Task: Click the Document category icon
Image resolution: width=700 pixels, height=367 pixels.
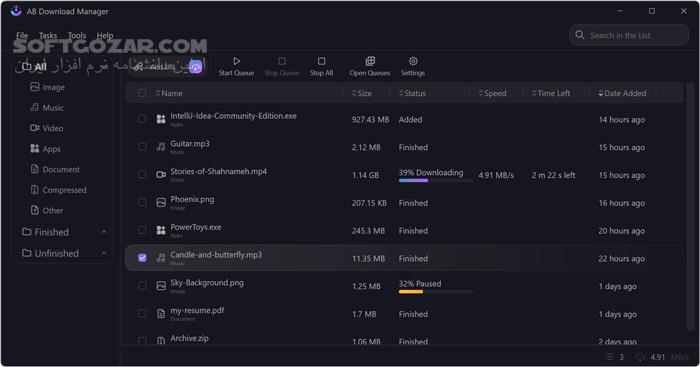Action: (x=34, y=169)
